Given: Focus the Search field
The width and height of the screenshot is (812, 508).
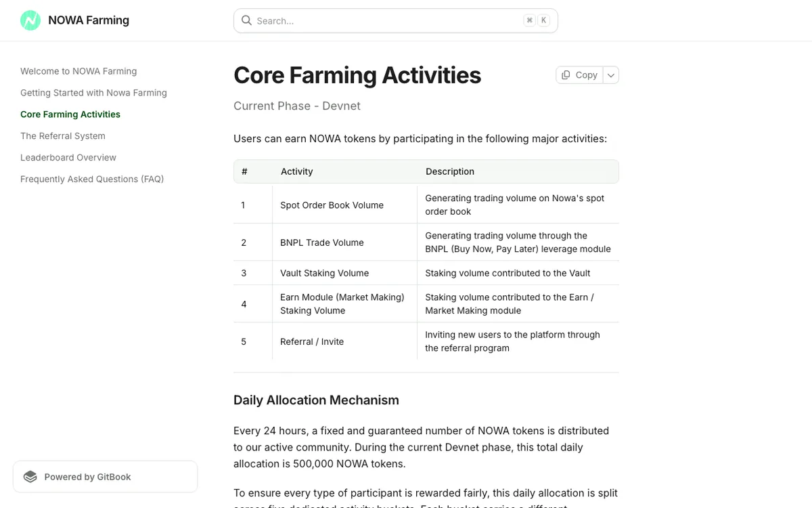Looking at the screenshot, I should 396,20.
